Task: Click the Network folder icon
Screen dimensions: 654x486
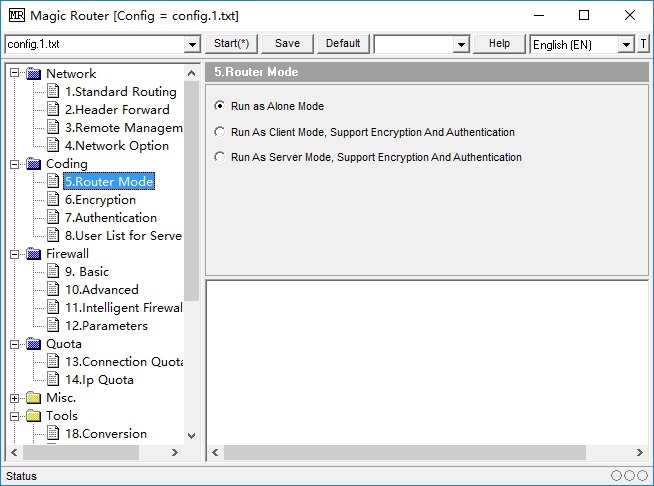Action: pos(34,74)
